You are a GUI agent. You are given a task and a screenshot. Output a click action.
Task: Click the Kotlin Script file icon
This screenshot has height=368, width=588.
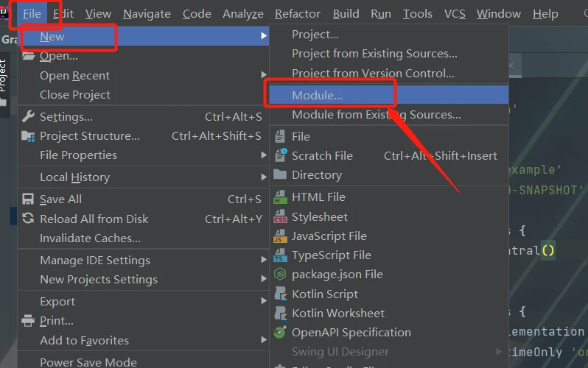click(280, 294)
